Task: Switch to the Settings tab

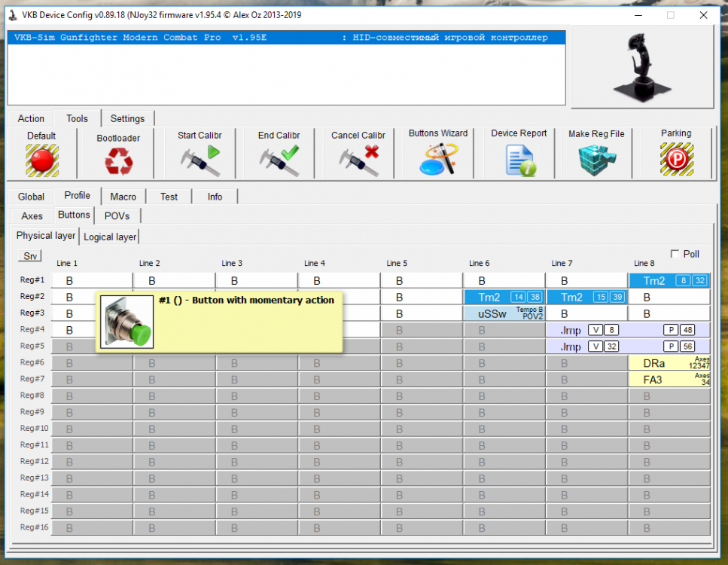Action: click(x=127, y=118)
